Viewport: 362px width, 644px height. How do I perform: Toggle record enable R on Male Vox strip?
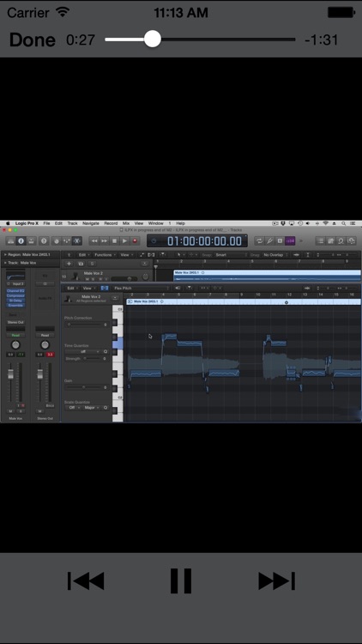22,405
